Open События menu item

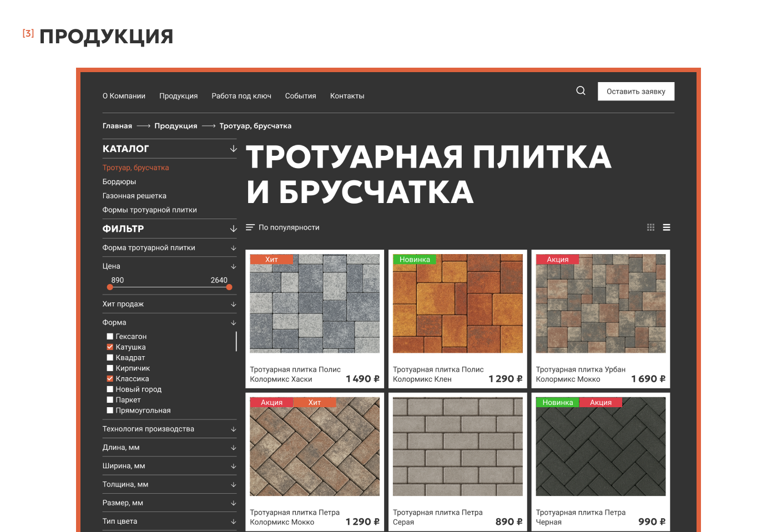coord(300,96)
